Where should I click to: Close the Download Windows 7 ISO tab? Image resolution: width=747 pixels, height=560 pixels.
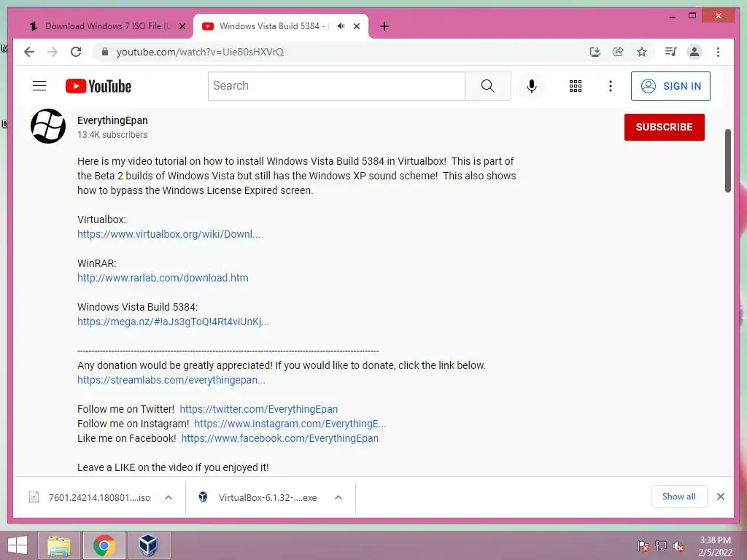182,26
